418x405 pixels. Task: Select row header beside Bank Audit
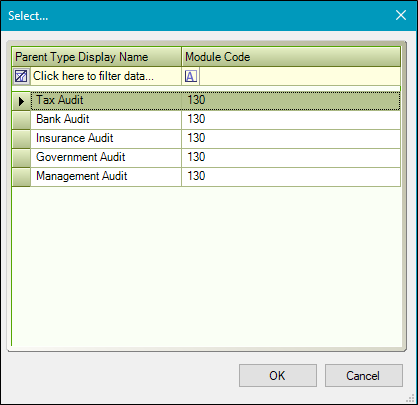[21, 120]
